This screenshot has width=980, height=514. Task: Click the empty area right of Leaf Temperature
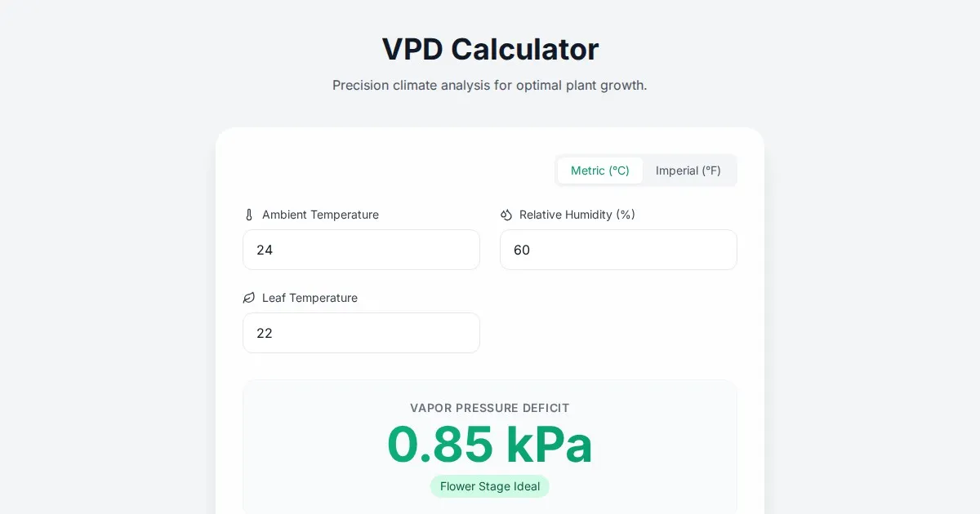coord(618,326)
